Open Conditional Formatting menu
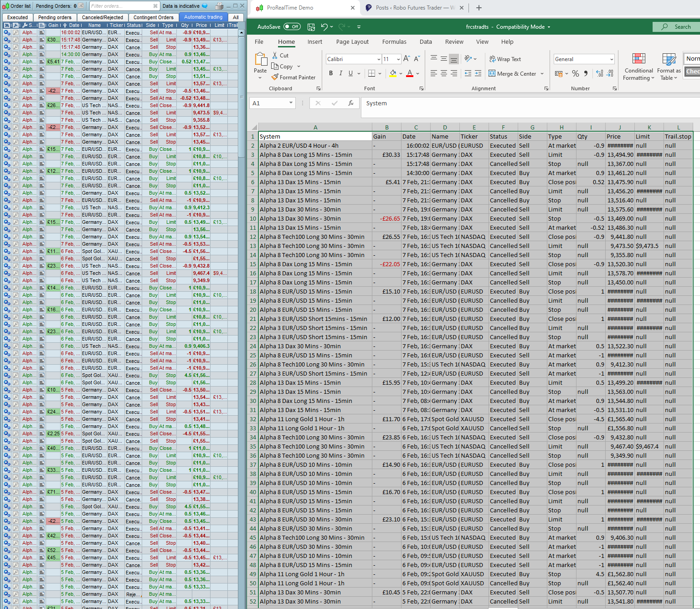This screenshot has height=609, width=700. click(639, 67)
